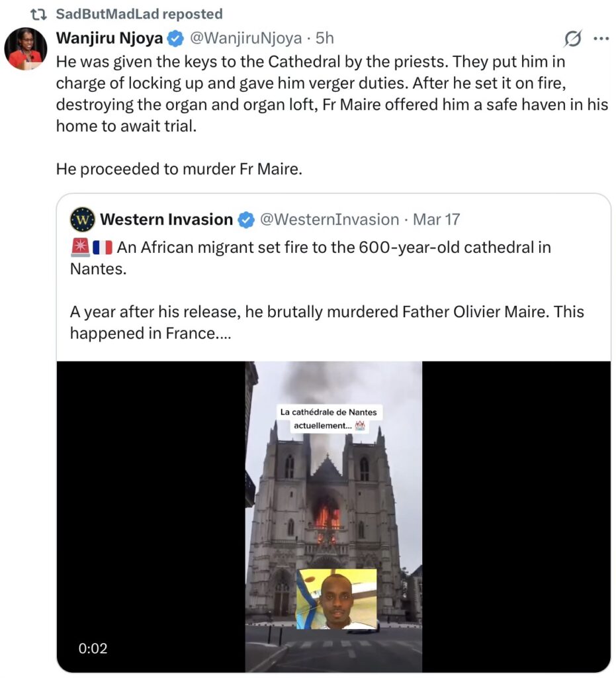
Task: Open Wanjiru Njoya's profile avatar
Action: [26, 49]
